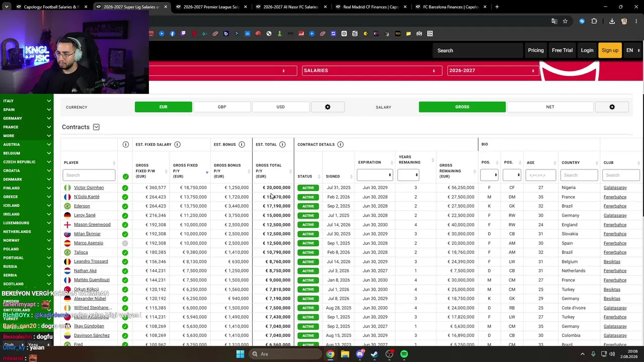Open File Explorer from the taskbar
This screenshot has width=644, height=362.
[345, 354]
